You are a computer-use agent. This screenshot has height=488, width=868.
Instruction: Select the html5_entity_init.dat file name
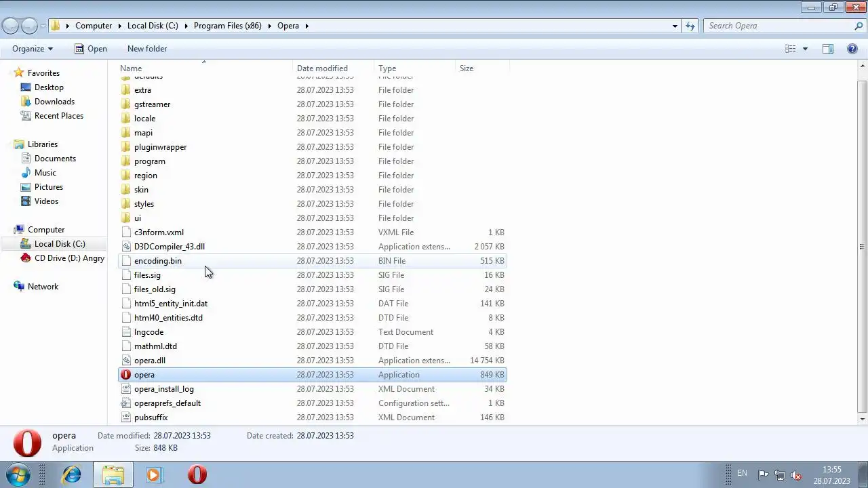point(171,304)
